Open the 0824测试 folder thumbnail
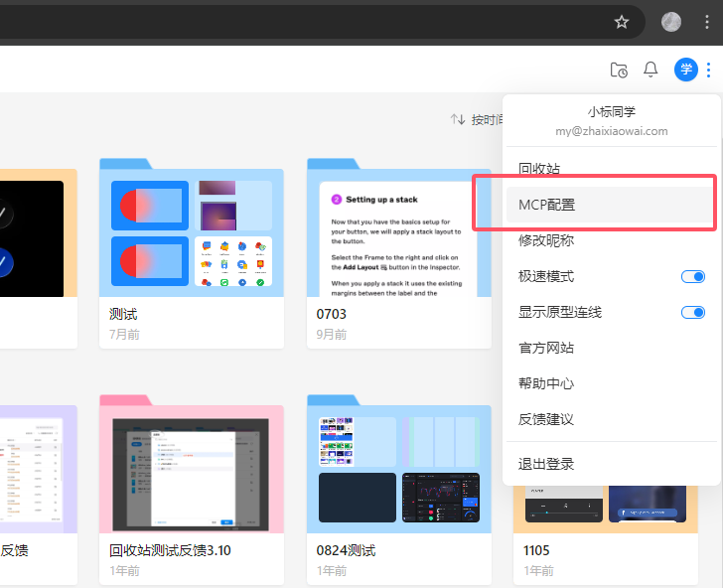This screenshot has width=723, height=588. coord(398,465)
